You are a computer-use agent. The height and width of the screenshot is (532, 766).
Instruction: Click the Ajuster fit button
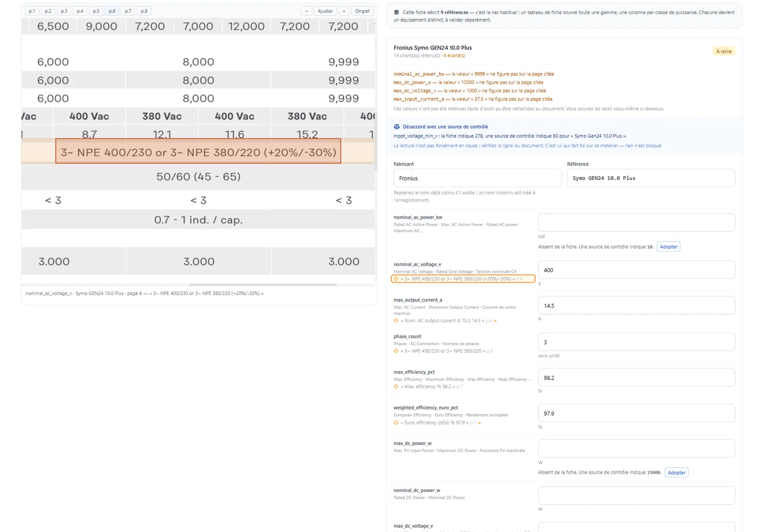[325, 11]
